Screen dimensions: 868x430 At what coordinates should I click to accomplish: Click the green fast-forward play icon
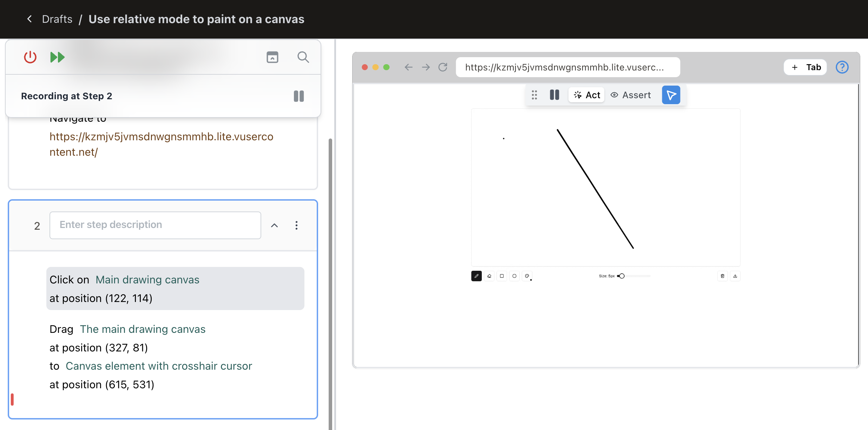pos(57,57)
